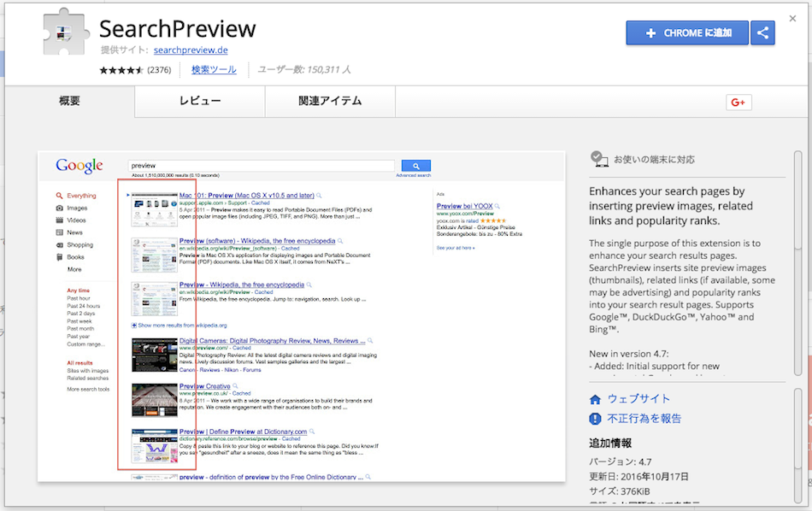Viewport: 812px width, 511px height.
Task: Click the star rating icons
Action: (x=121, y=70)
